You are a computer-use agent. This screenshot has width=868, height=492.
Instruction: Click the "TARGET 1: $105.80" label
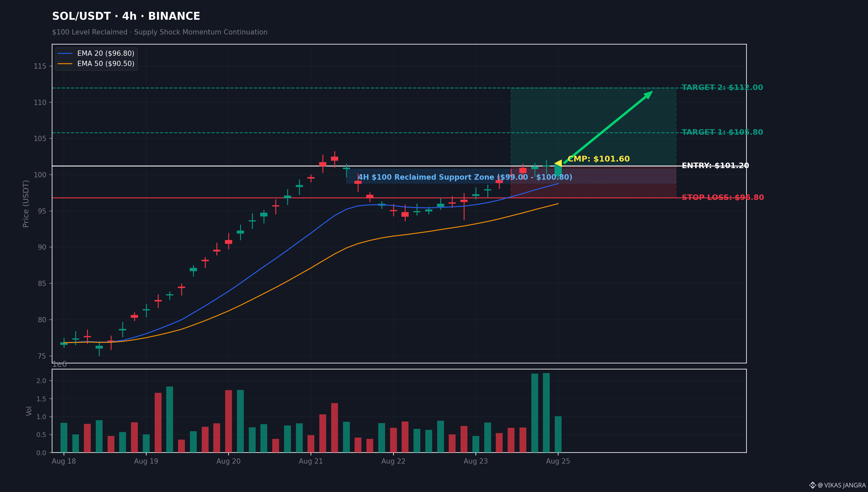[722, 132]
